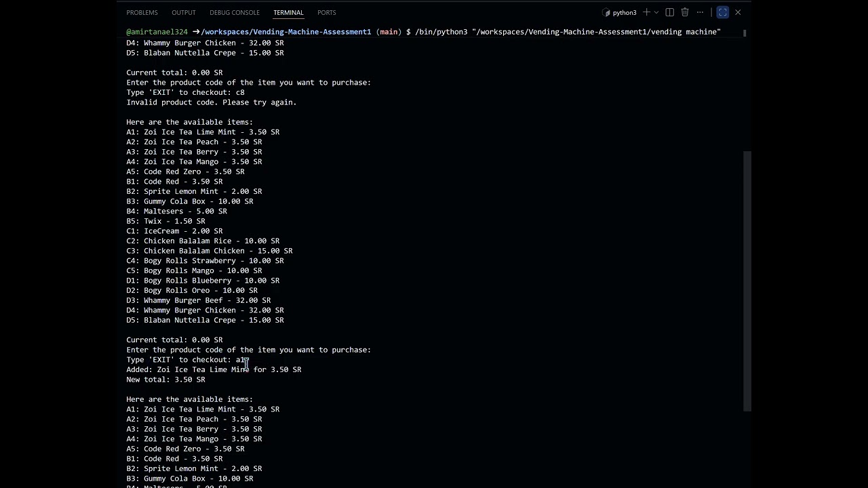This screenshot has width=868, height=488.
Task: Switch to the PROBLEMS tab
Action: (x=142, y=12)
